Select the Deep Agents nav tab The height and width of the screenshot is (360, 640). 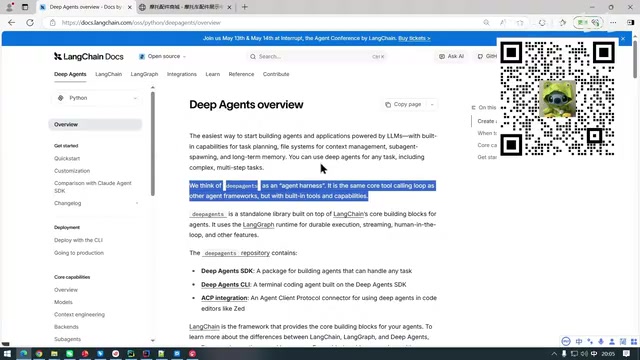tap(70, 74)
